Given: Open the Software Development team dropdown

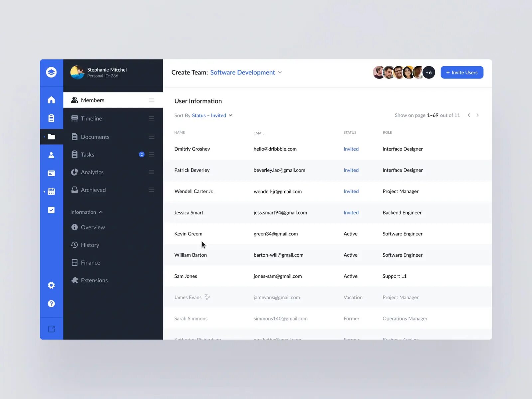Looking at the screenshot, I should click(246, 72).
